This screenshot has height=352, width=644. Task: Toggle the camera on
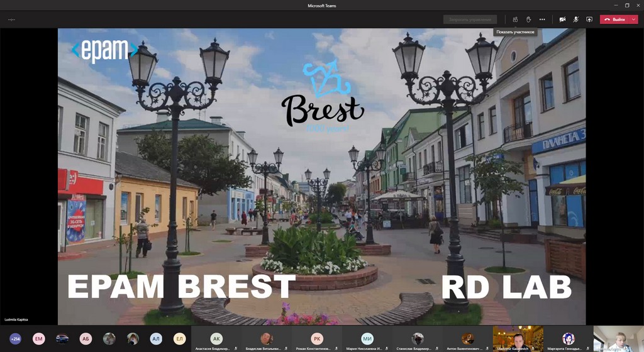562,19
